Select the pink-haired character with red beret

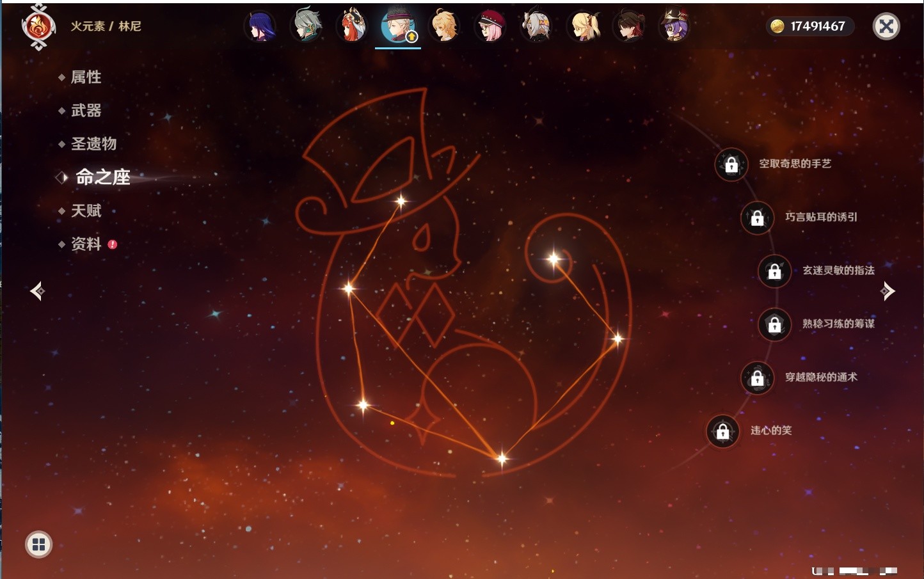[490, 26]
